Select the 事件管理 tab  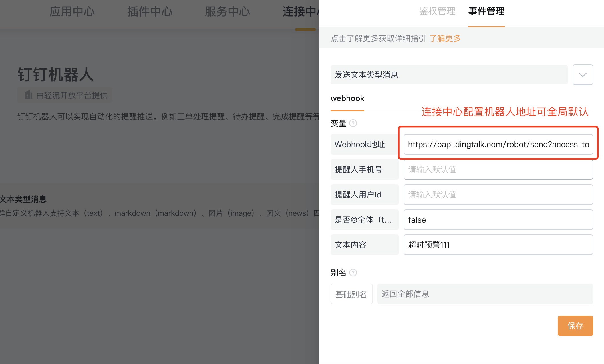coord(486,11)
